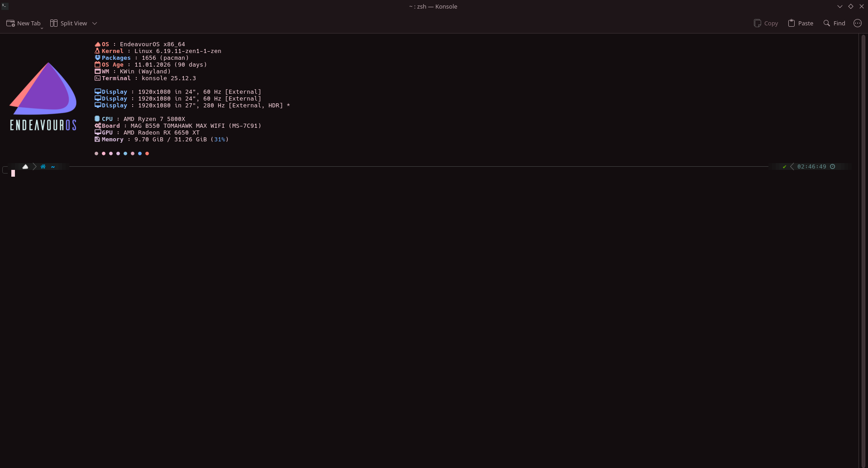Click the "AMD Ryzen 7 5800X" text

154,119
